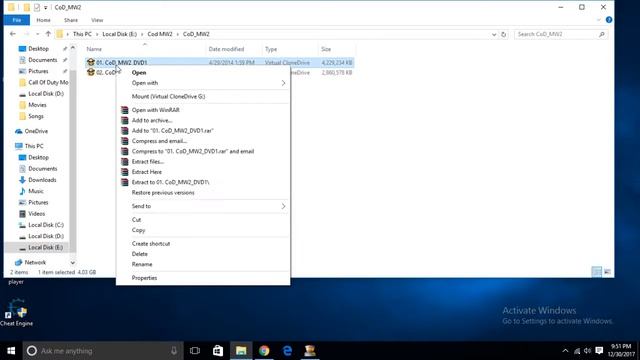Switch to Details view icon
The height and width of the screenshot is (360, 640).
point(597,272)
